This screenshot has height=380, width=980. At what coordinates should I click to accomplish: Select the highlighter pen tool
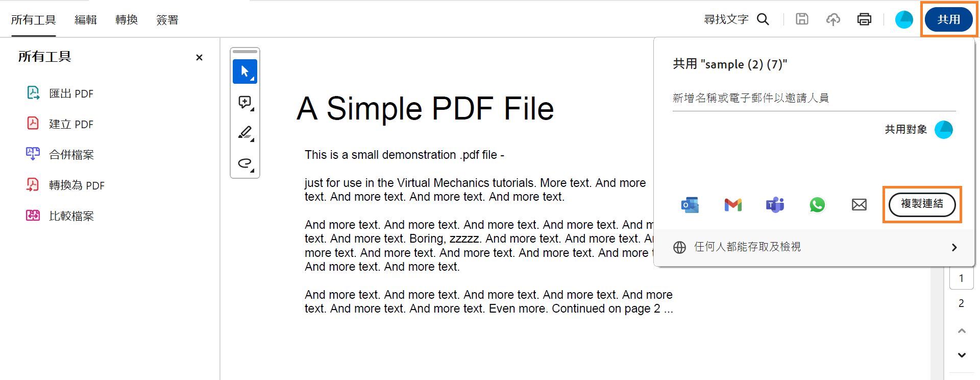click(x=245, y=133)
